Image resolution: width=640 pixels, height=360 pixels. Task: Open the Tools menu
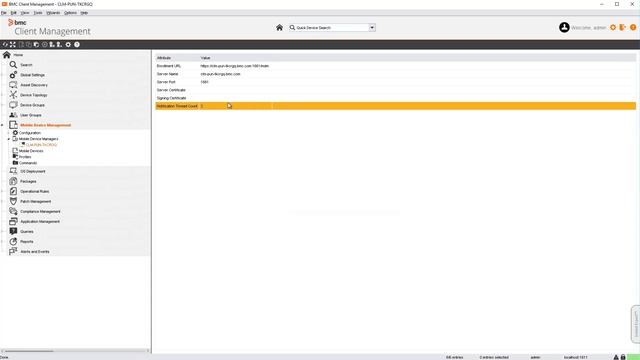38,13
